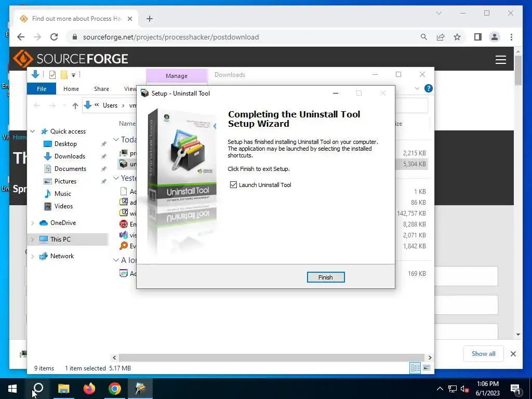Expand This PC tree node

(33, 240)
